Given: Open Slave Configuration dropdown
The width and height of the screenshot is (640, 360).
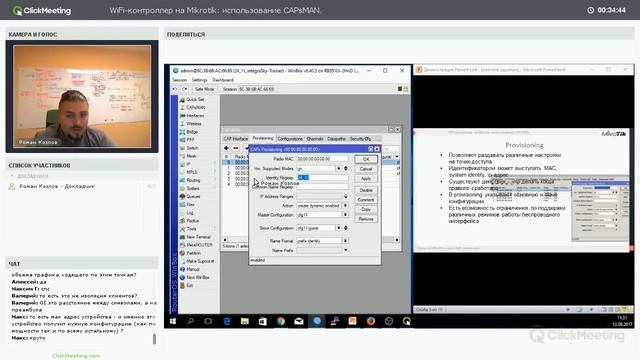Looking at the screenshot, I should [x=338, y=228].
